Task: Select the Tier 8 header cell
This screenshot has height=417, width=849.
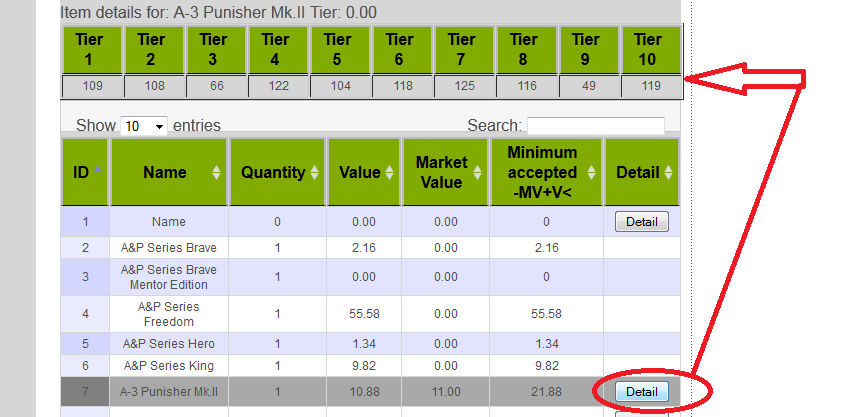Action: tap(526, 50)
